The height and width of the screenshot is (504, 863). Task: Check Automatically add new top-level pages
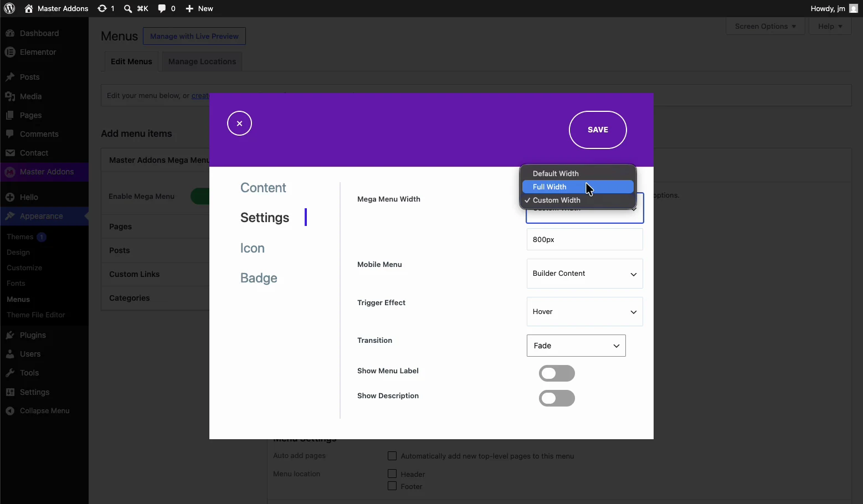click(x=392, y=456)
